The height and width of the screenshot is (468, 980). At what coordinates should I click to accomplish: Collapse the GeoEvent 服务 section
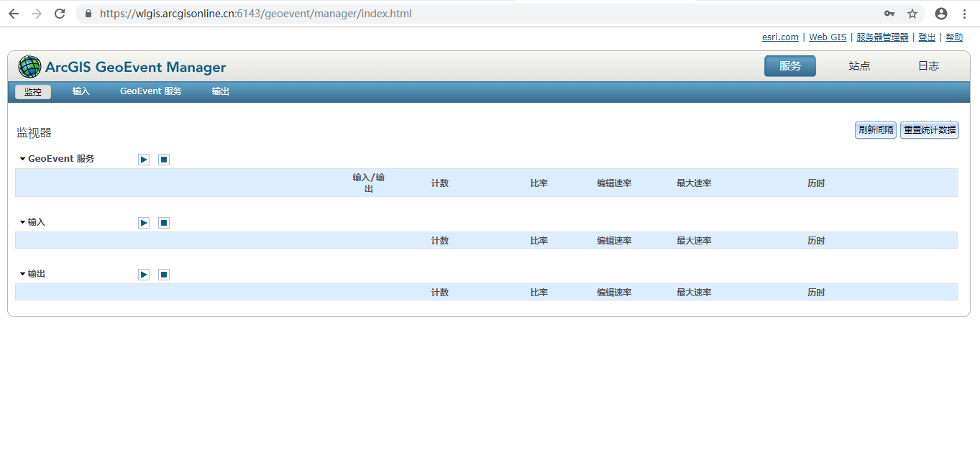[22, 158]
